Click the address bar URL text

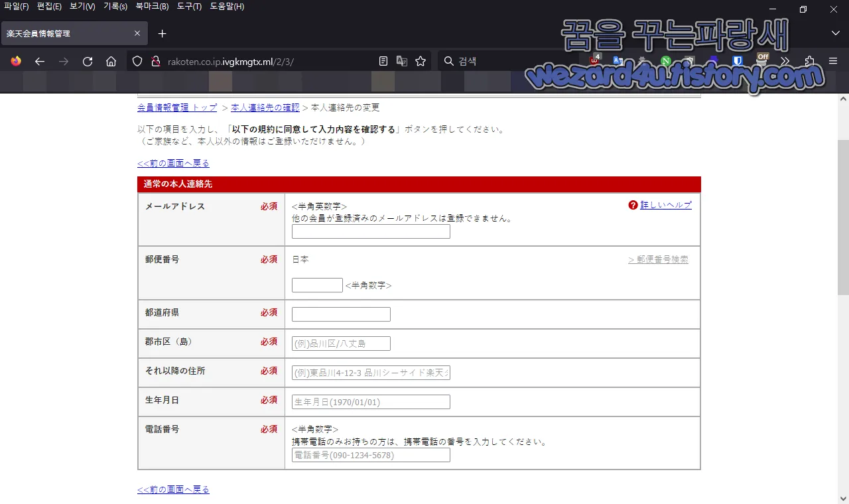point(230,61)
